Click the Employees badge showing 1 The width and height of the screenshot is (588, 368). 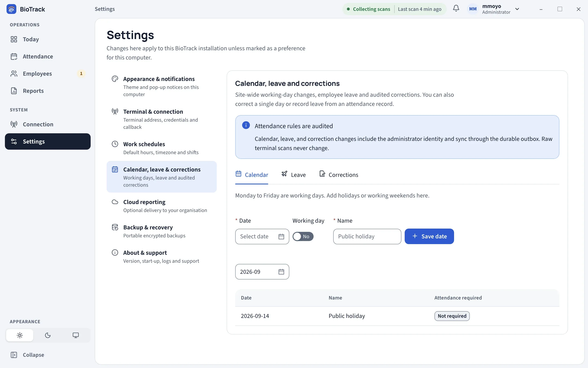tap(81, 74)
